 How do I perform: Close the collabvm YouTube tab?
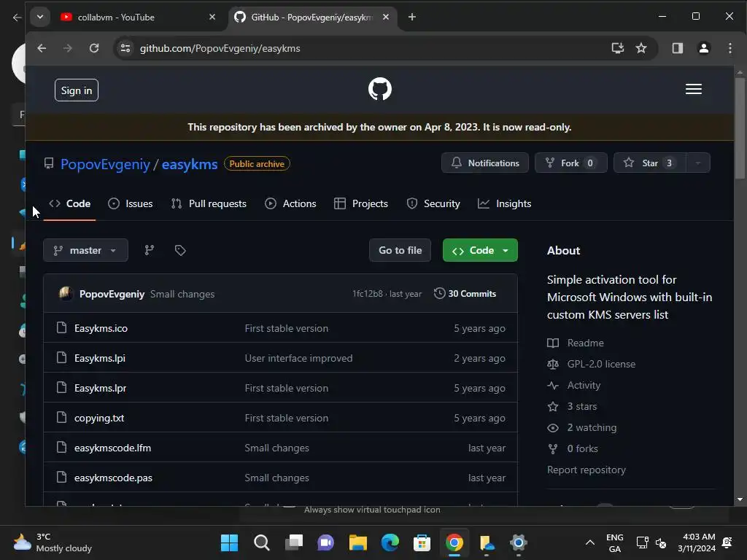point(212,17)
